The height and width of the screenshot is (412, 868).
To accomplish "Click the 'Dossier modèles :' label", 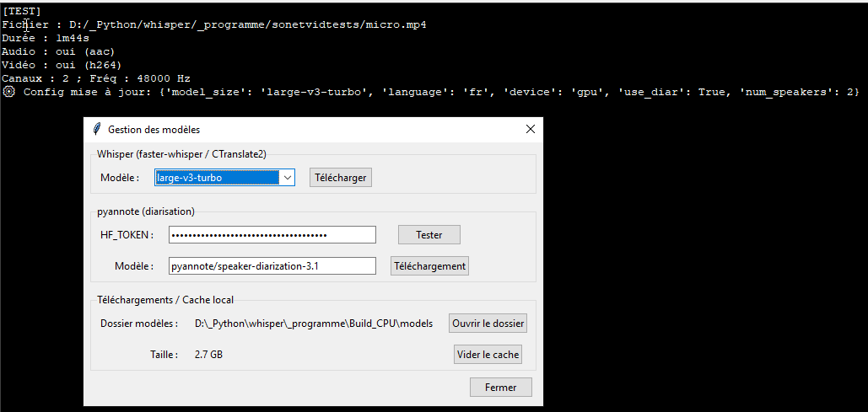I will [139, 324].
